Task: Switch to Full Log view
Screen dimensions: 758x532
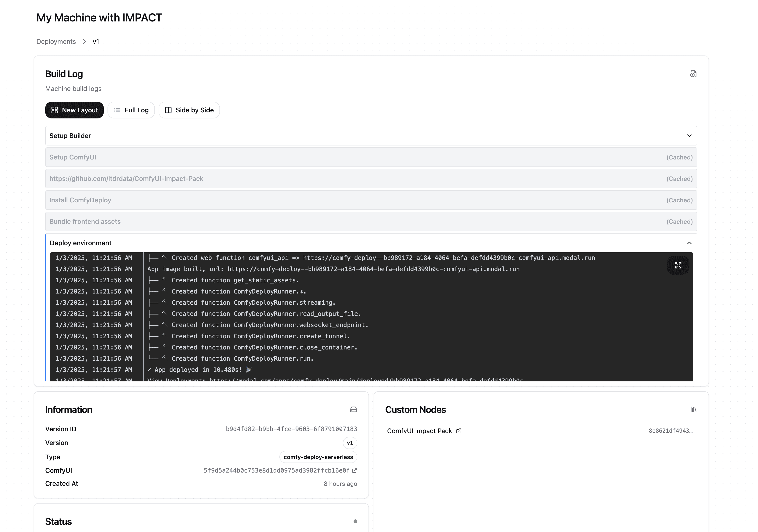Action: pos(131,110)
